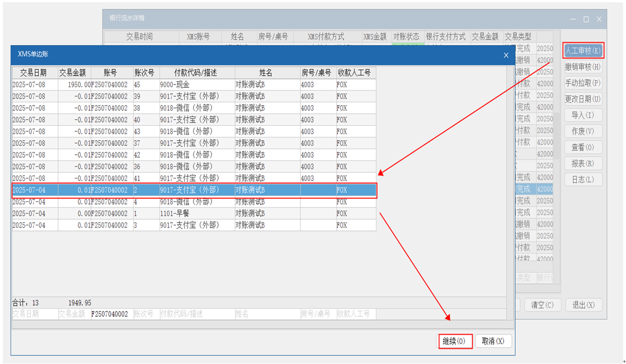This screenshot has height=364, width=626.
Task: Click the 收款人工号 column header
Action: [x=356, y=73]
